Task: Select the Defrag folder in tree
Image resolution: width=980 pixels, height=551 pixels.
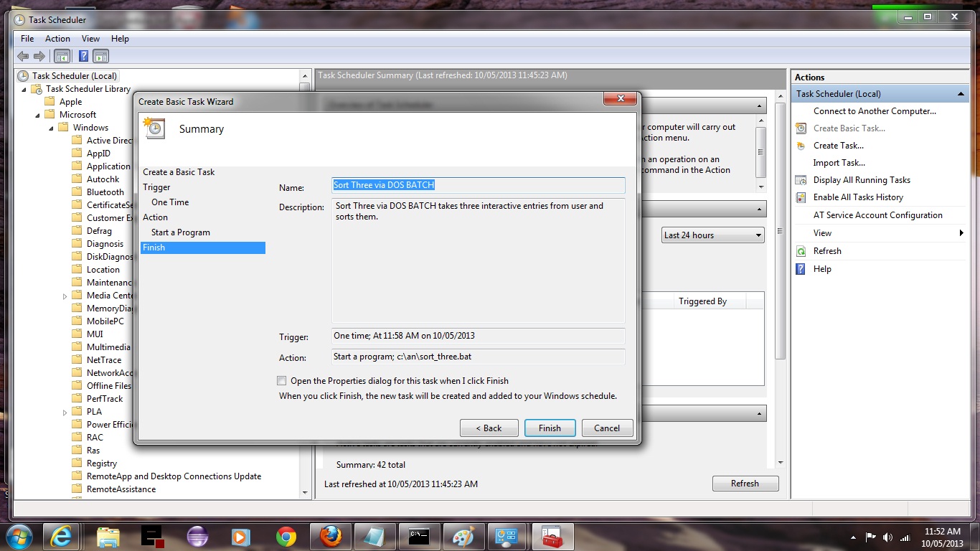Action: pos(99,231)
